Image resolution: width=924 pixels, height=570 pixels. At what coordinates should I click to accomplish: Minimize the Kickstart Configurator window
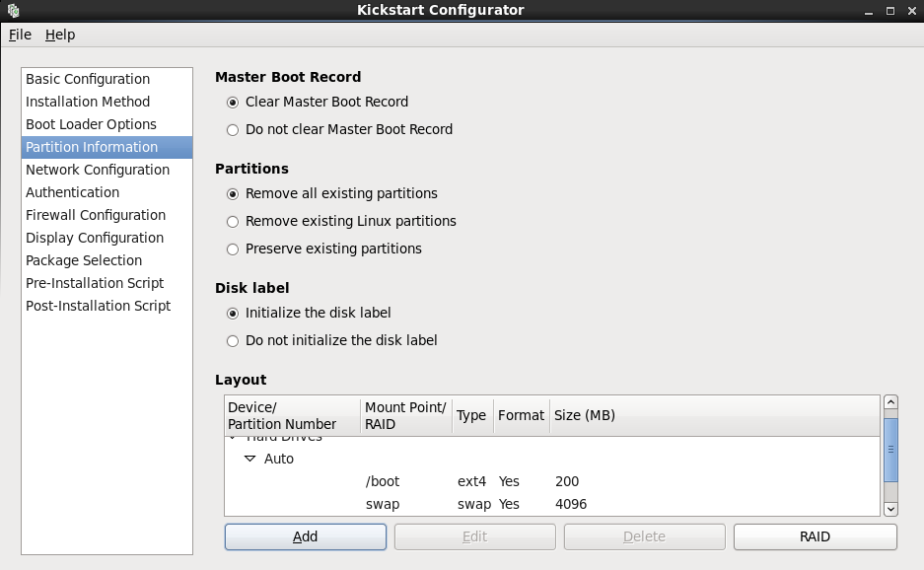(869, 11)
